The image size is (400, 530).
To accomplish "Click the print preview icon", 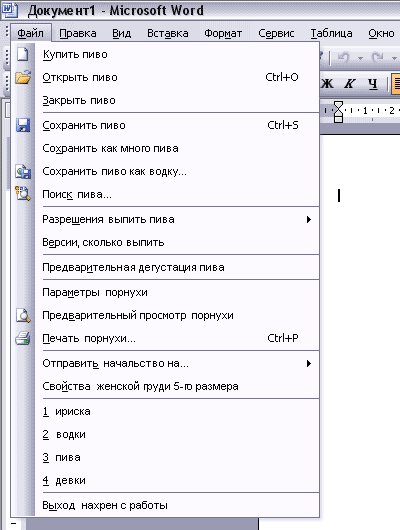I will (23, 315).
